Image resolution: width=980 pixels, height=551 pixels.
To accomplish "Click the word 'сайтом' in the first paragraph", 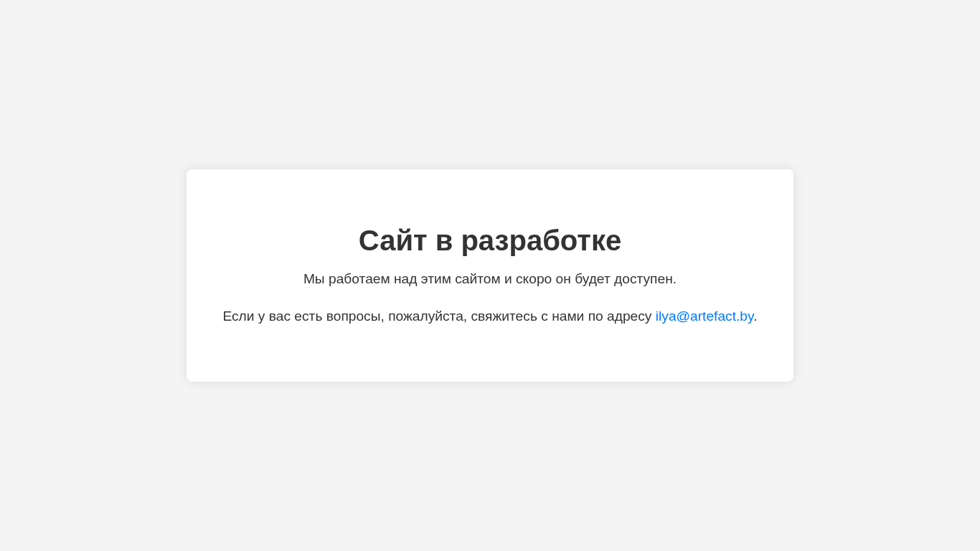I will 478,279.
